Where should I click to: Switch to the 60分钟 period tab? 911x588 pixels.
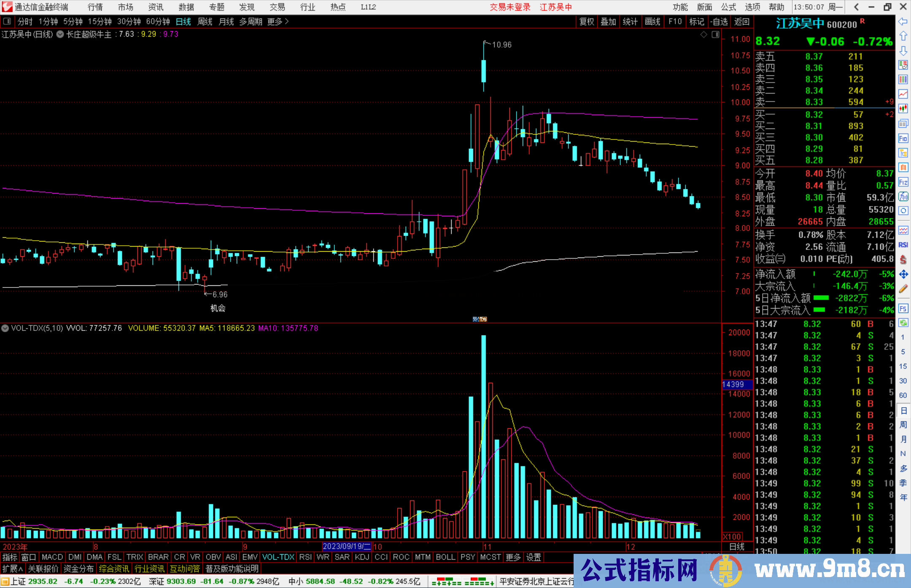[x=158, y=21]
